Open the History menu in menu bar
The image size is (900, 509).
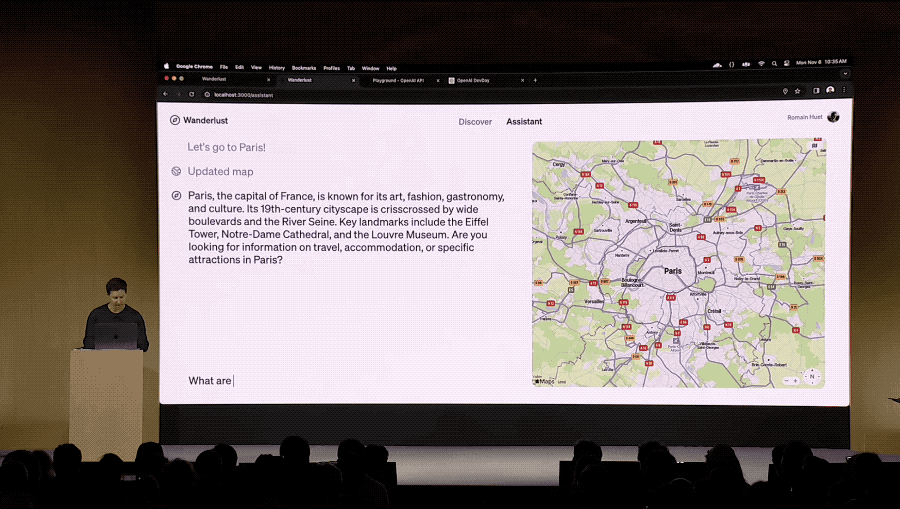tap(276, 68)
